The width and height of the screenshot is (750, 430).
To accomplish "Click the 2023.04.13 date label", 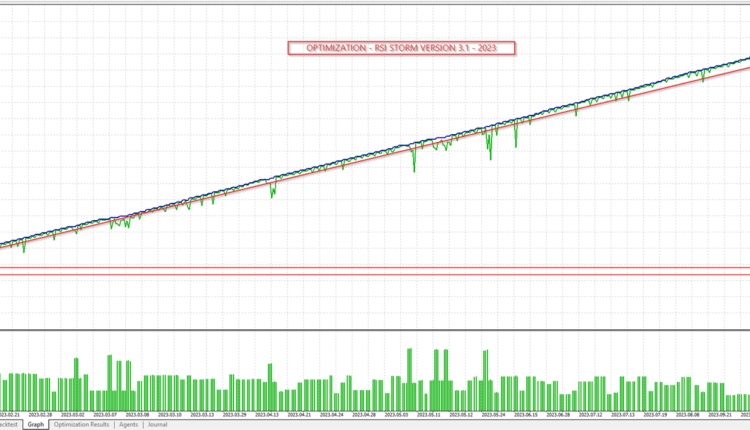I will 267,414.
